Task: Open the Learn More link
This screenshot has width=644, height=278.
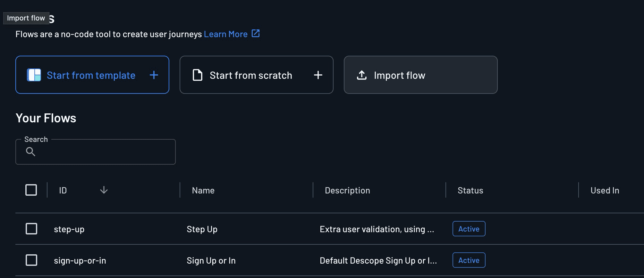Action: tap(225, 34)
